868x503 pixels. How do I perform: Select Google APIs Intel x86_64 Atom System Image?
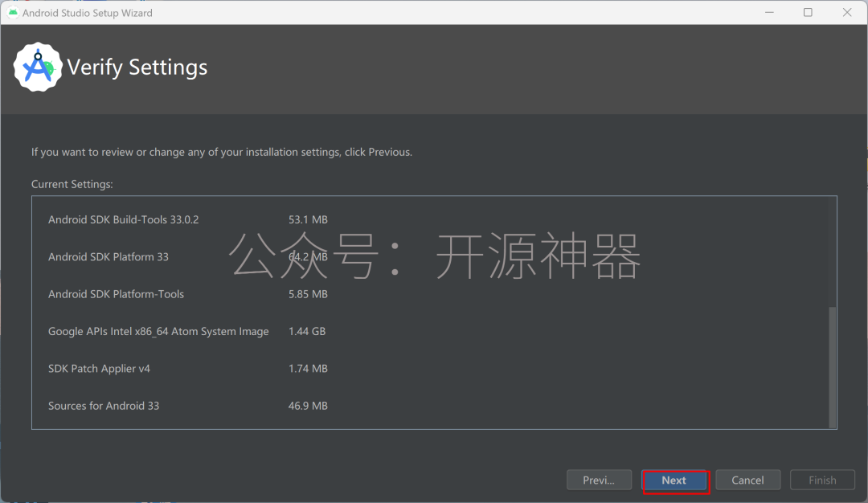pos(158,331)
